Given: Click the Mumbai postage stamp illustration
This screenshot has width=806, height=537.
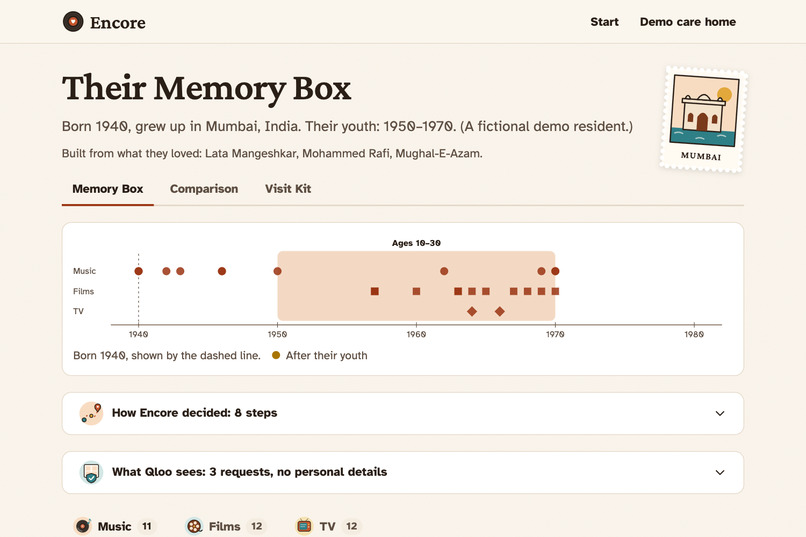Looking at the screenshot, I should (x=704, y=119).
